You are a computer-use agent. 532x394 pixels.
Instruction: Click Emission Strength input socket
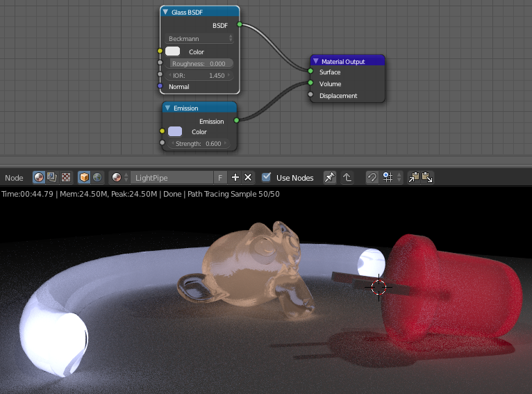[x=163, y=142]
